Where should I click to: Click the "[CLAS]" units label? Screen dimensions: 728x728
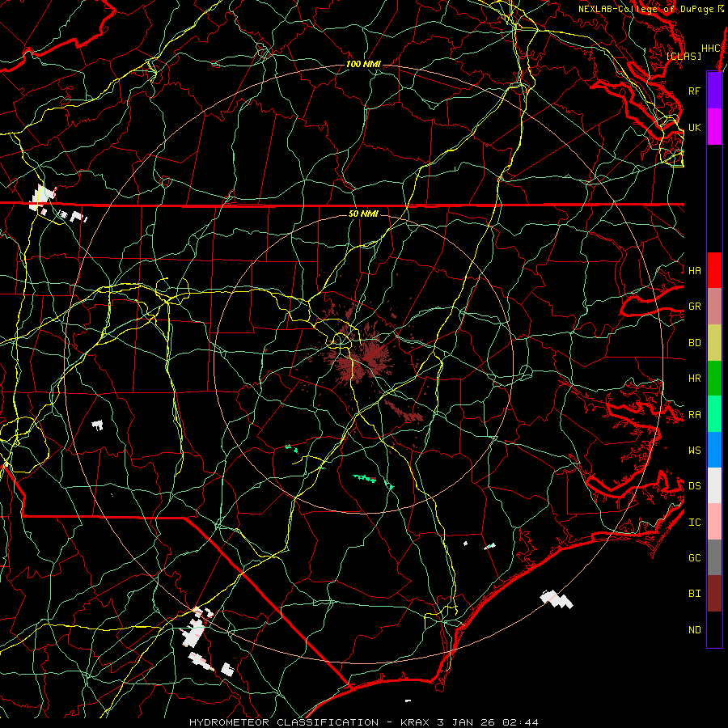pos(684,56)
